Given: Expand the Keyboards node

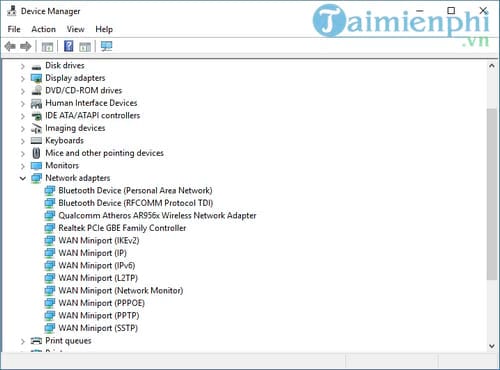Looking at the screenshot, I should (x=23, y=141).
